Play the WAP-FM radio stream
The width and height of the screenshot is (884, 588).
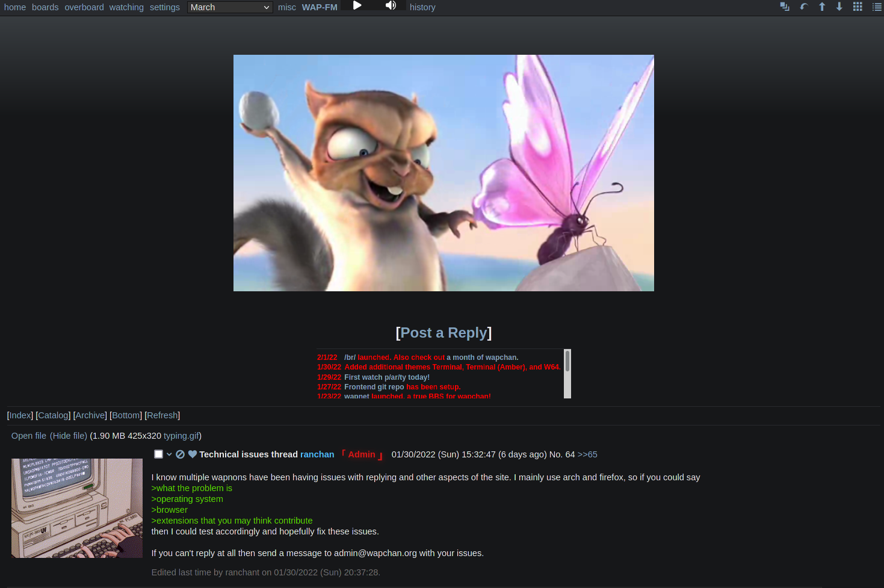click(x=357, y=5)
